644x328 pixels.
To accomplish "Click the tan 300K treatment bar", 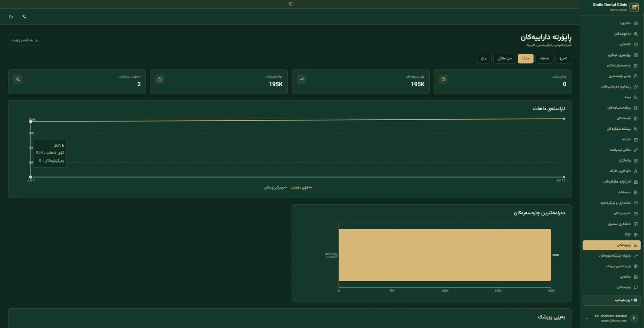I will [445, 255].
